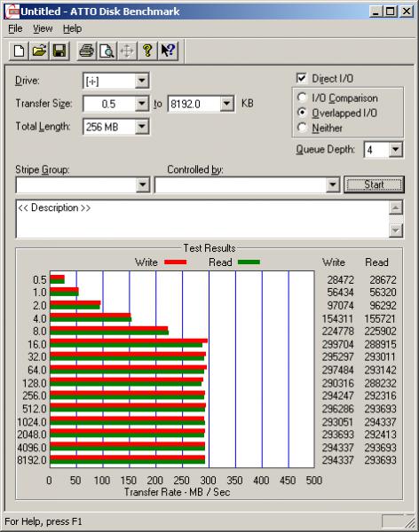Click the 8192.0 row label in chart
419x532 pixels.
pos(32,460)
